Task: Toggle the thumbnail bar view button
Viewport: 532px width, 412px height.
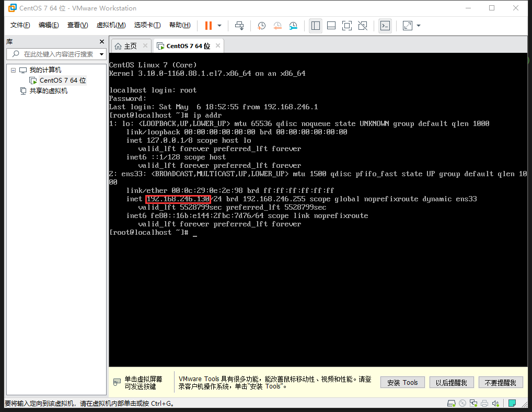Action: coord(331,26)
